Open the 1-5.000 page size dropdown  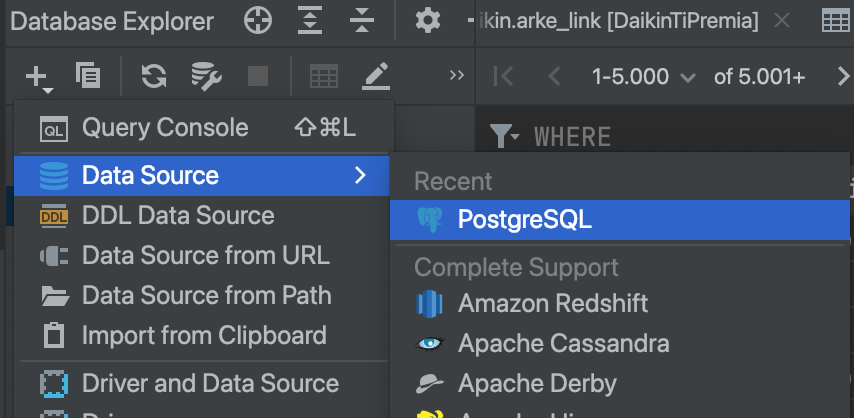point(643,77)
